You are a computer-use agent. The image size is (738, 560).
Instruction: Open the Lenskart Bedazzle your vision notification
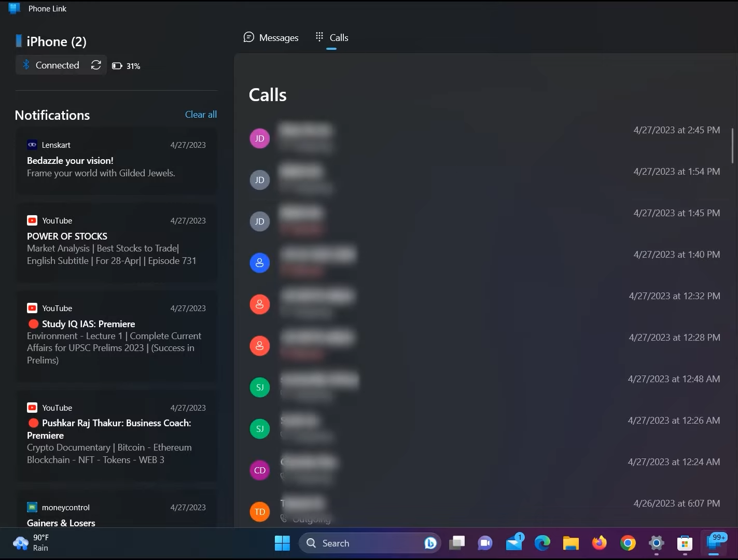coord(117,161)
